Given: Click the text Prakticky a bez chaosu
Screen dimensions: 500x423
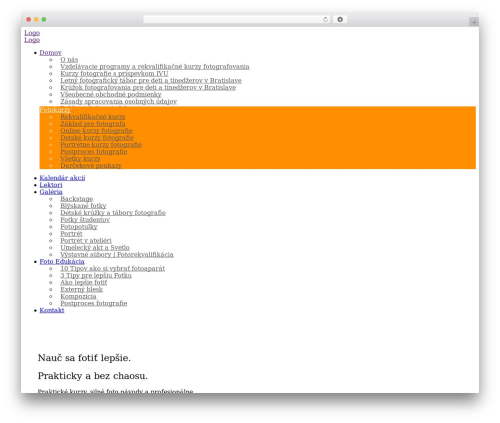Looking at the screenshot, I should (93, 376).
